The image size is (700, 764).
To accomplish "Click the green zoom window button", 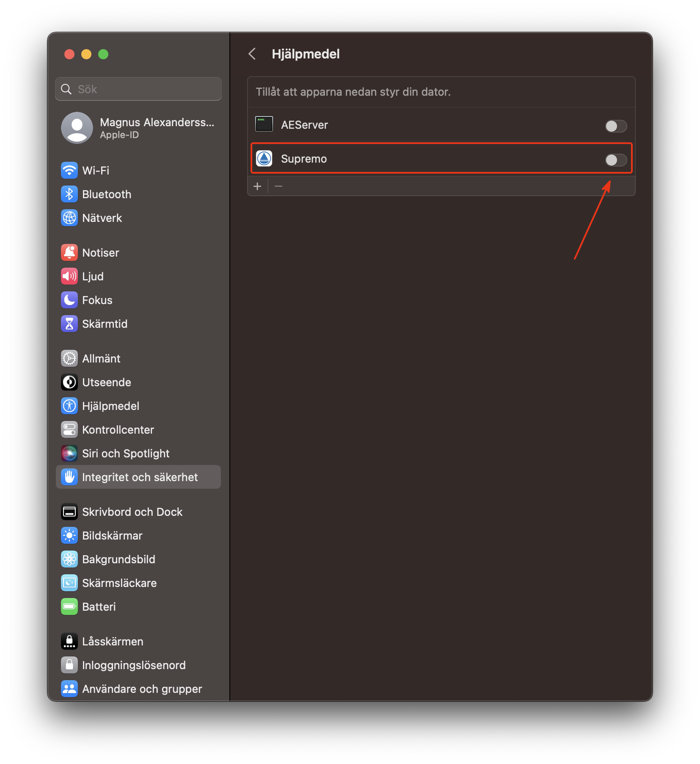I will click(x=103, y=54).
